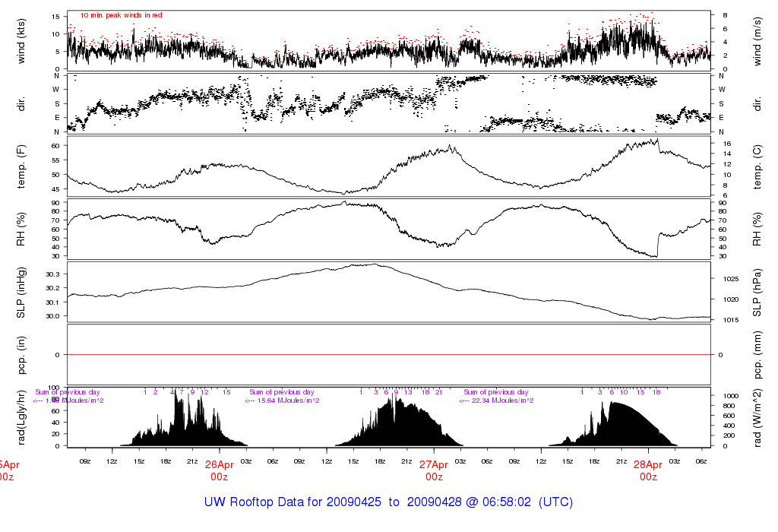
Task: Select the "SLP (hPa)" axis label
Action: [x=757, y=293]
